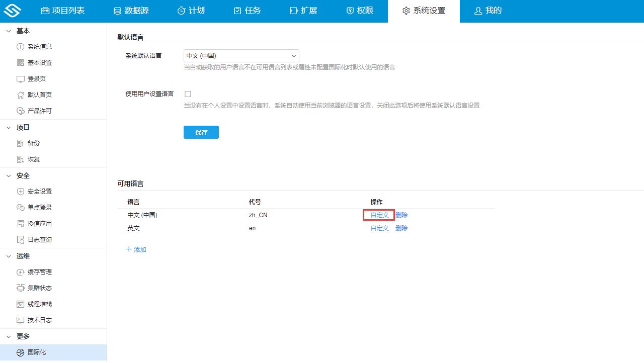
Task: Open 安全设置 via the shield icon
Action: click(20, 191)
